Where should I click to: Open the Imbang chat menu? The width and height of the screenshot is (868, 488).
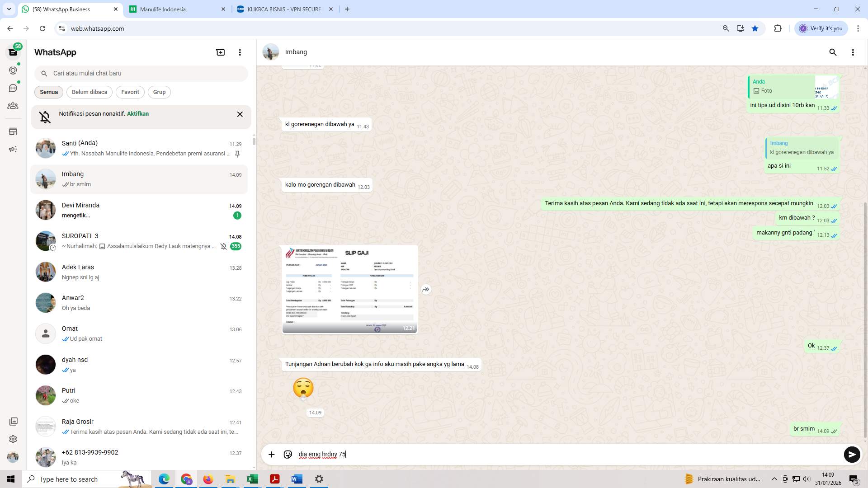pyautogui.click(x=853, y=52)
